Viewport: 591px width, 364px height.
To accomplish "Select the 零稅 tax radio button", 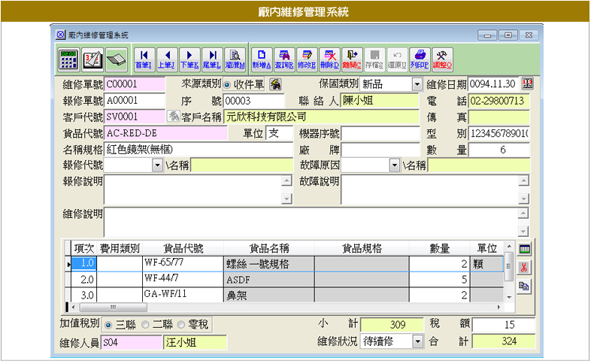I will (x=183, y=325).
